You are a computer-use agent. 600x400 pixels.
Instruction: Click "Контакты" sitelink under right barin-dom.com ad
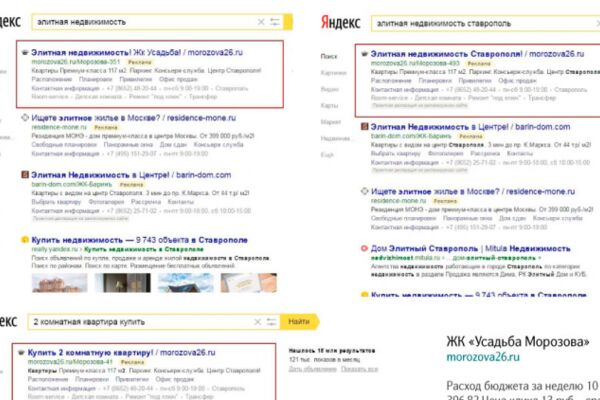point(520,153)
